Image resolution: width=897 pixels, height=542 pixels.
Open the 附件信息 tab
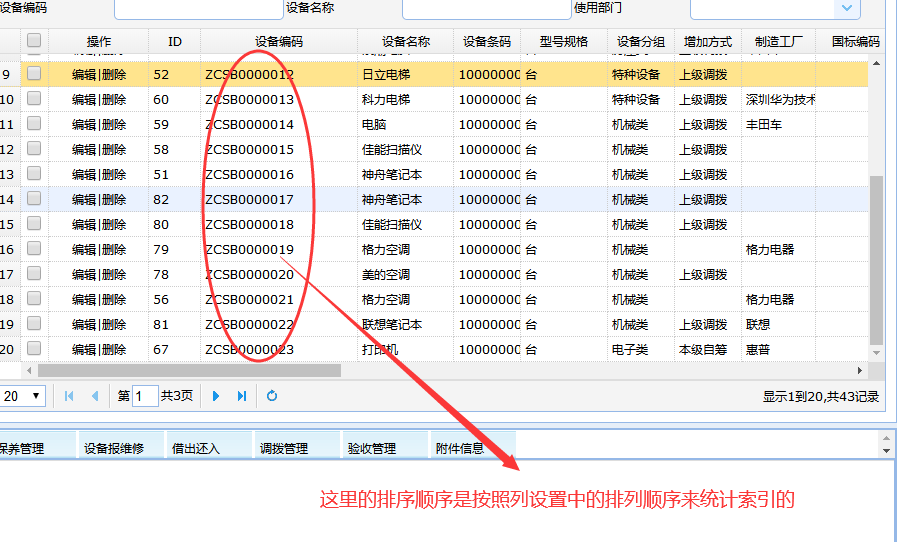click(x=459, y=449)
